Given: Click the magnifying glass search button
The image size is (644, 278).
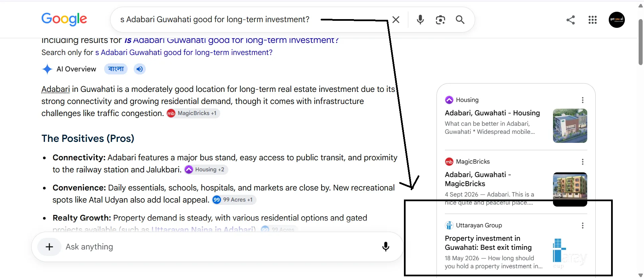Looking at the screenshot, I should click(x=460, y=20).
